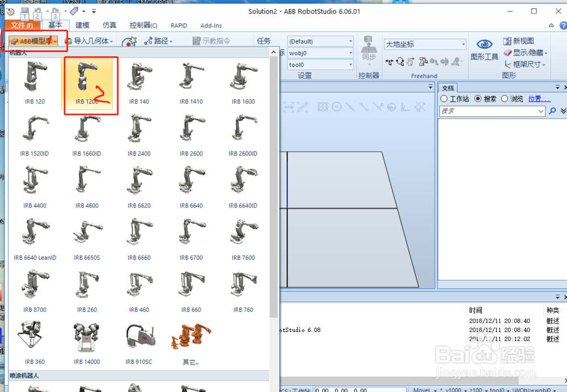This screenshot has width=567, height=392.
Task: Open the 位置... location link
Action: pos(539,99)
